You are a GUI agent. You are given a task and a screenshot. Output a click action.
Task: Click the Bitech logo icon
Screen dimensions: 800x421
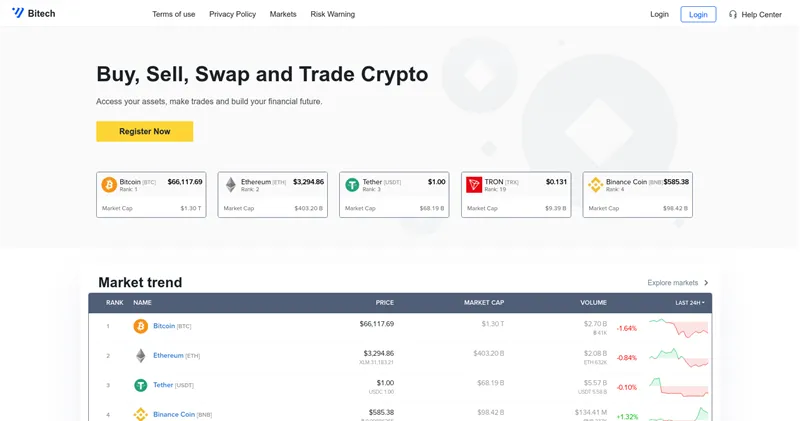[18, 13]
